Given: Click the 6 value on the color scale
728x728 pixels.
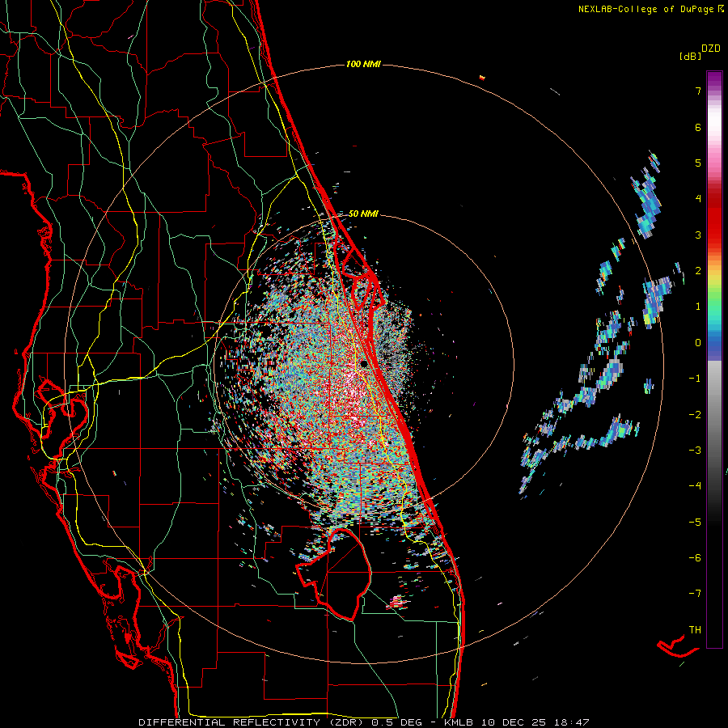Looking at the screenshot, I should click(x=698, y=127).
